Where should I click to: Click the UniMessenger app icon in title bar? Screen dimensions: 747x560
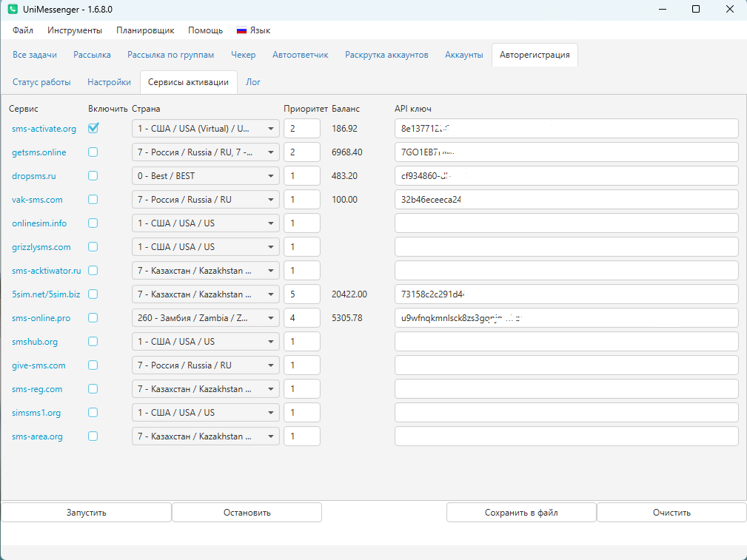(x=13, y=9)
